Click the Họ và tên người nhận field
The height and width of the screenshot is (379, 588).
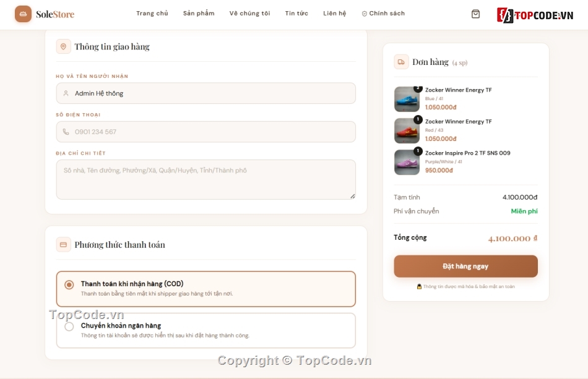click(206, 93)
